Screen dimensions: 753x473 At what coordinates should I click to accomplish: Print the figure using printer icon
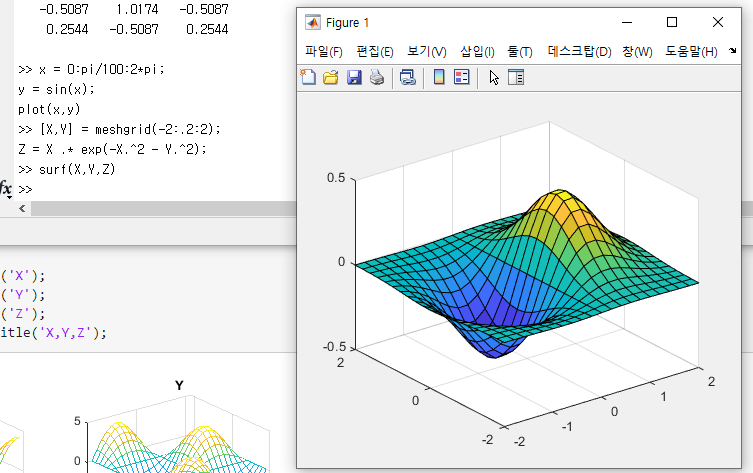pyautogui.click(x=377, y=77)
